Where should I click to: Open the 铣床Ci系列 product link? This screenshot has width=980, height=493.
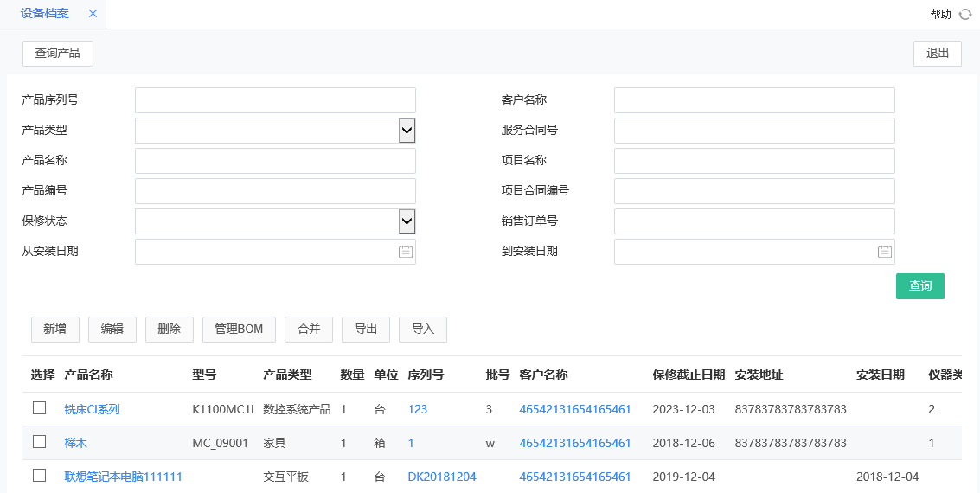tap(92, 409)
